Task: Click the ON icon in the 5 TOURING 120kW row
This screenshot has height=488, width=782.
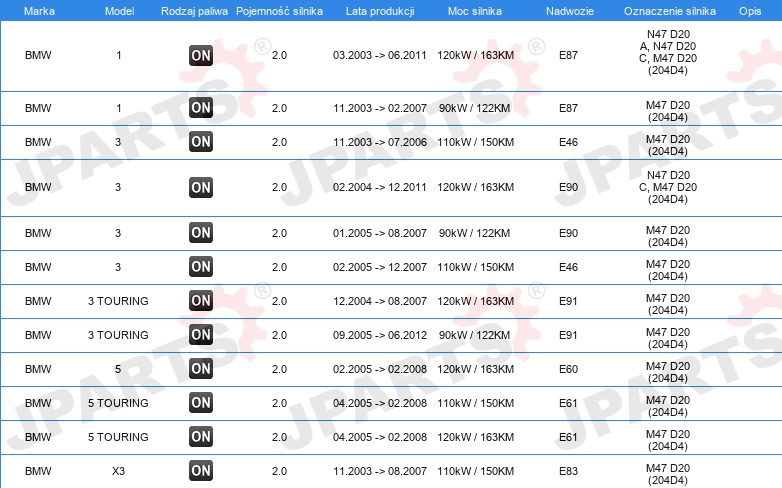Action: pos(201,437)
